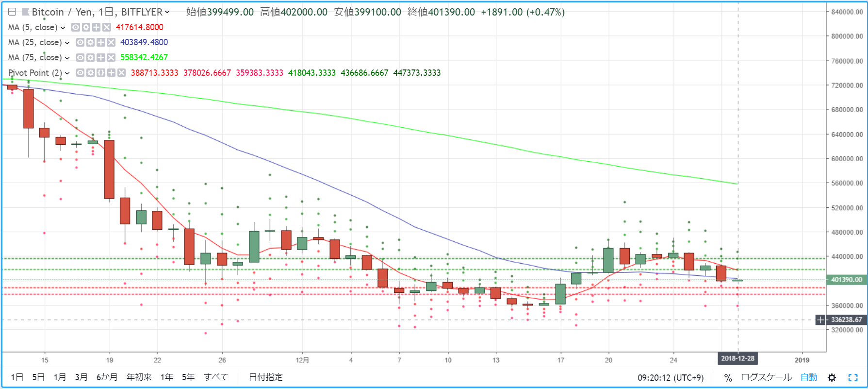The width and height of the screenshot is (868, 389).
Task: Open chart settings gear in bottom bar
Action: (x=832, y=377)
